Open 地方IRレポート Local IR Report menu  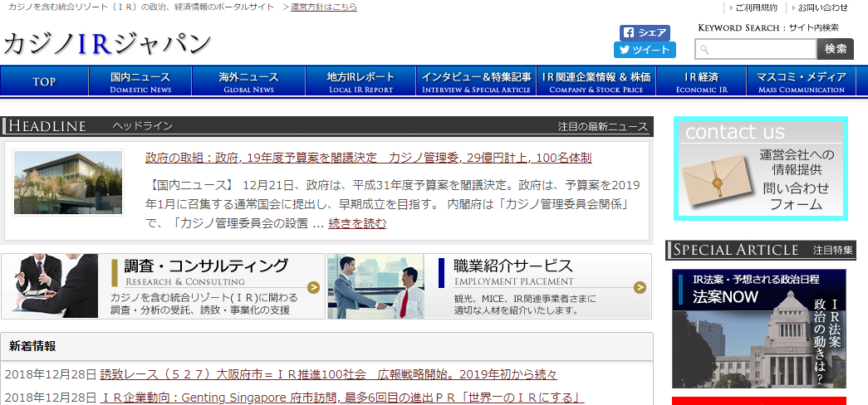pyautogui.click(x=360, y=81)
